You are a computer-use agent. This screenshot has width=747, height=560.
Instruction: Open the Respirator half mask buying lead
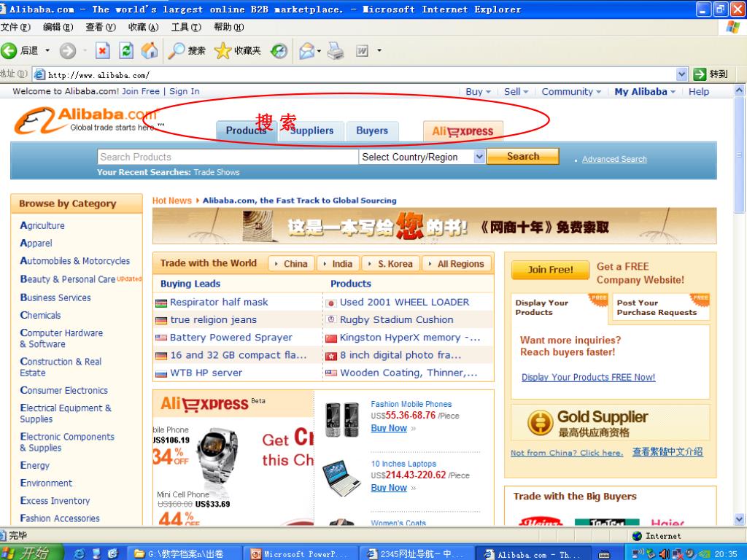click(219, 302)
